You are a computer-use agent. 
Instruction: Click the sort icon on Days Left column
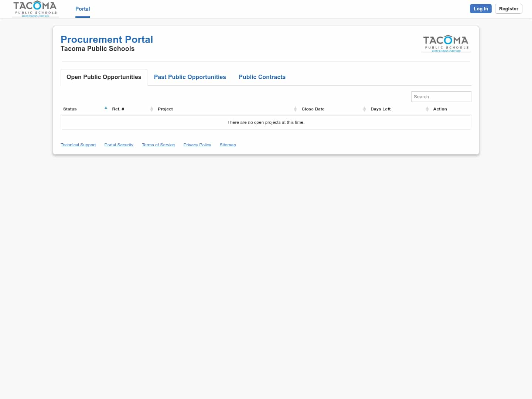tap(427, 109)
